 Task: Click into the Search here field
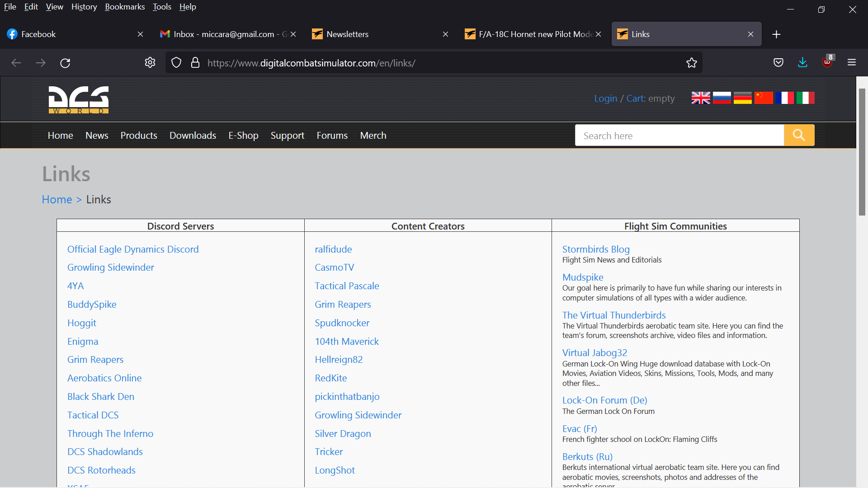tap(679, 136)
